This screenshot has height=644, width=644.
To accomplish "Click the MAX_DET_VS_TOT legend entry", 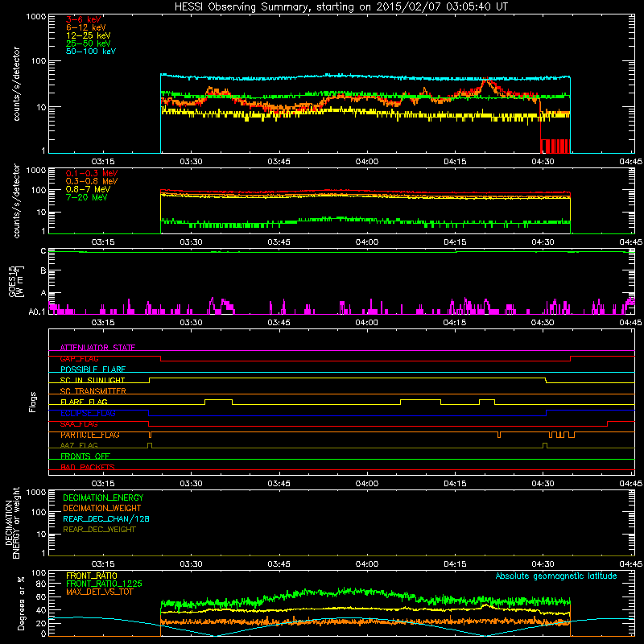I will pos(99,592).
